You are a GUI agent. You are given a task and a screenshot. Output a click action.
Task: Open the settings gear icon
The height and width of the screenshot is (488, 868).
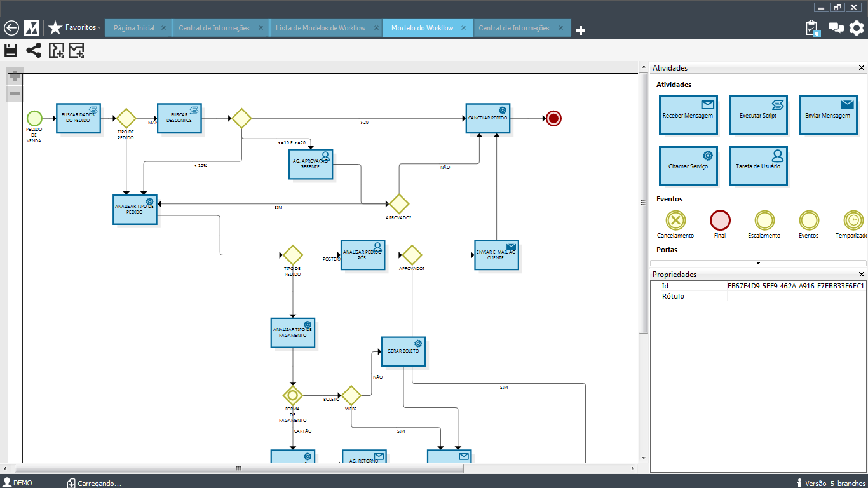pos(857,28)
